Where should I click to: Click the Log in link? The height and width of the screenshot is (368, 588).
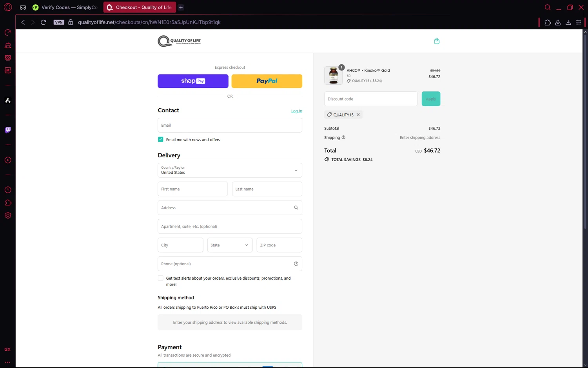coord(296,111)
